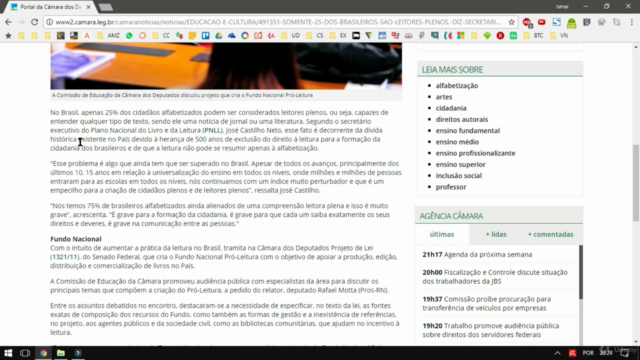This screenshot has width=640, height=360.
Task: Open the ensino superior topic link
Action: [460, 164]
